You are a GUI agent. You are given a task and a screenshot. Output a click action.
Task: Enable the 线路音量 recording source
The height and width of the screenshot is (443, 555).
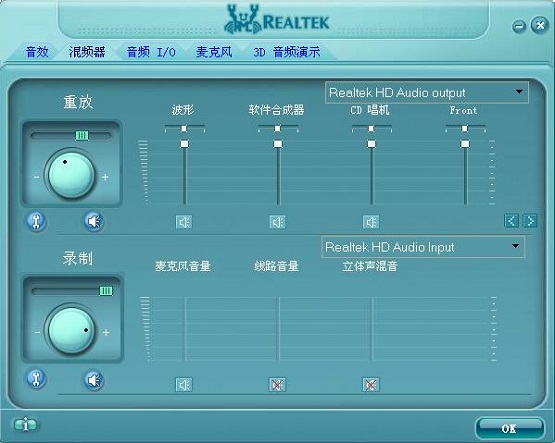pyautogui.click(x=278, y=385)
